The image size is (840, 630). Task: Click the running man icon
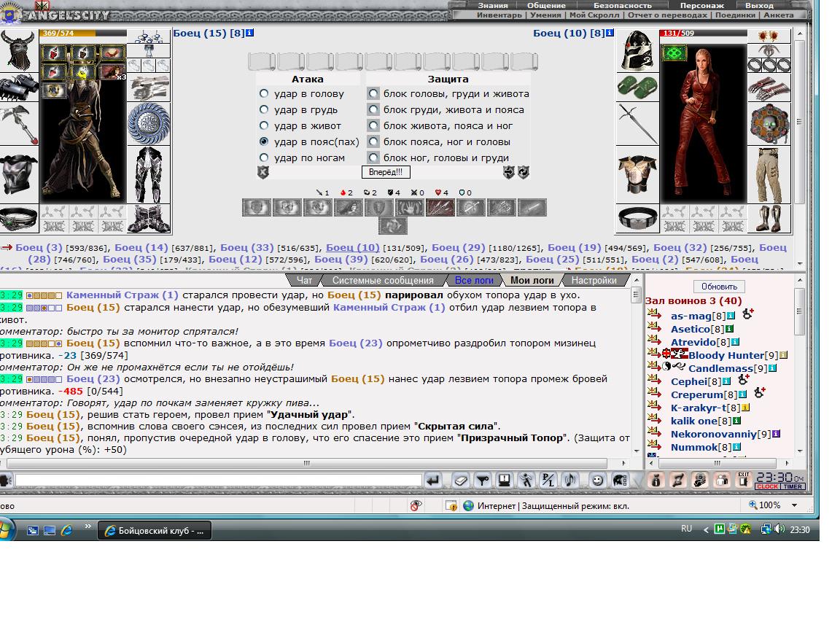[x=526, y=480]
